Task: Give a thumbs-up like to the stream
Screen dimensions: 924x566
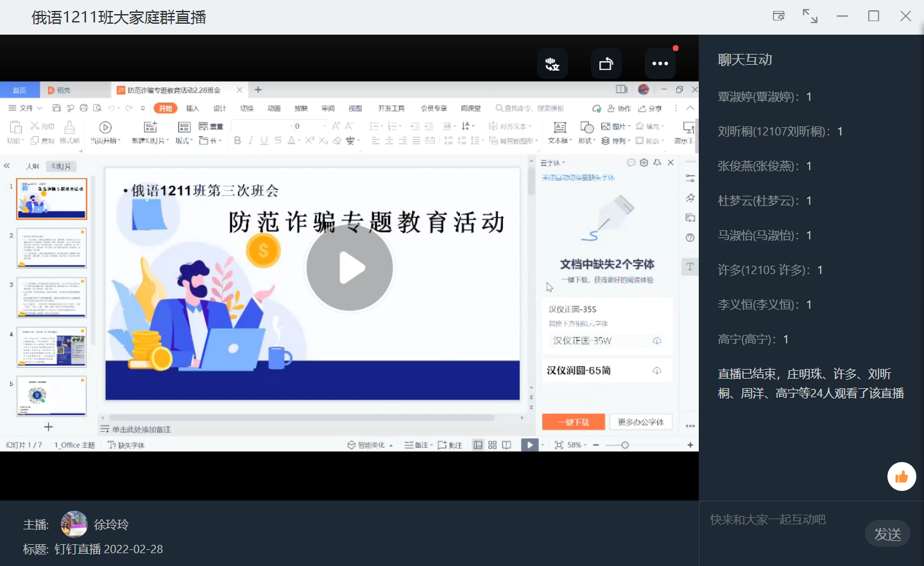Action: tap(902, 477)
